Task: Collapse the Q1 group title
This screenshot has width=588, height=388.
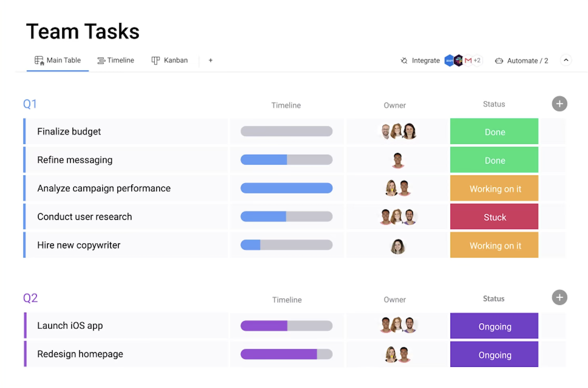Action: [x=30, y=104]
